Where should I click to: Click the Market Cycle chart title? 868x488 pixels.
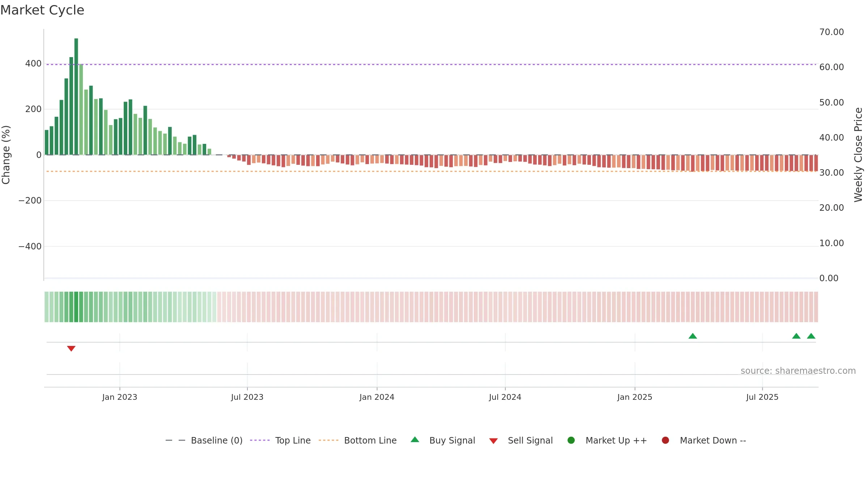(42, 10)
